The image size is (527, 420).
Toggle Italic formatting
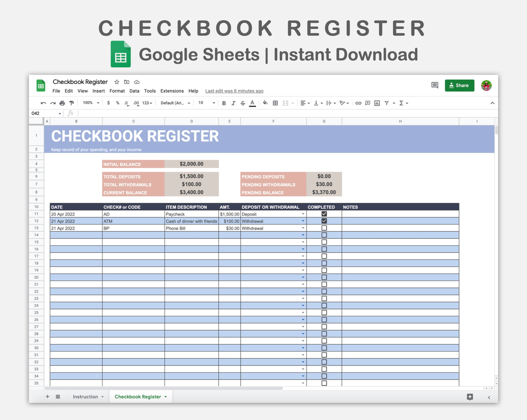pos(233,103)
